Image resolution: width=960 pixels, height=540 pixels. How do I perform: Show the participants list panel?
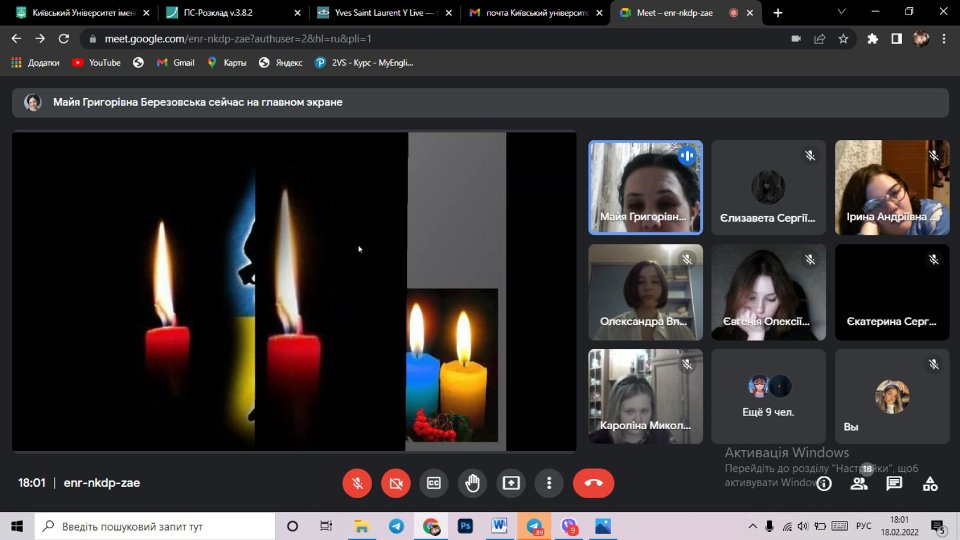(x=858, y=484)
